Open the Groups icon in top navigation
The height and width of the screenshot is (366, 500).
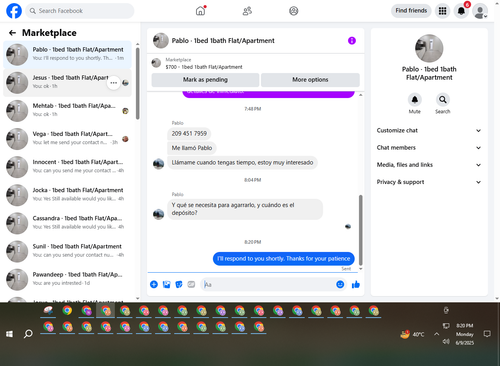[293, 11]
